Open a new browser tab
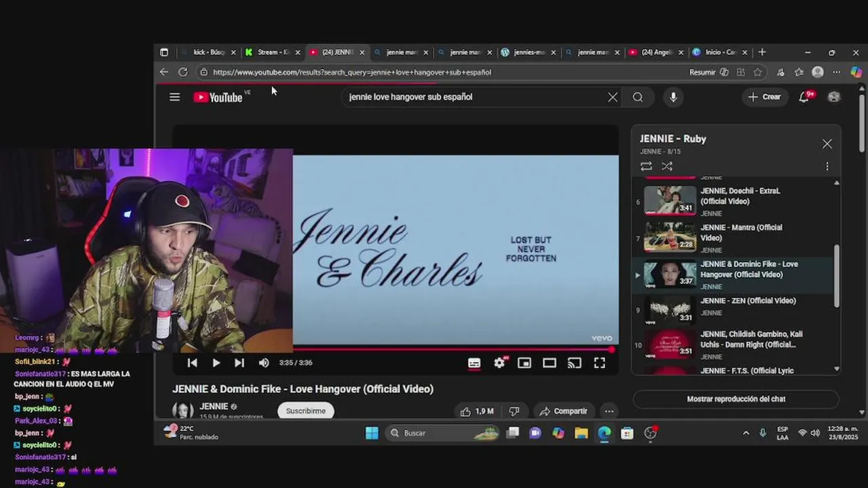868x488 pixels. (762, 52)
